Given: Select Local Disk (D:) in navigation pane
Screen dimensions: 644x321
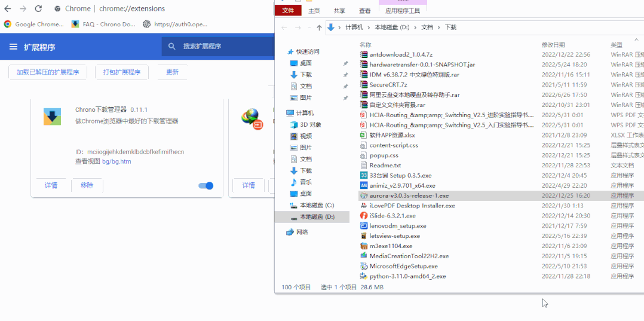Looking at the screenshot, I should pos(312,216).
